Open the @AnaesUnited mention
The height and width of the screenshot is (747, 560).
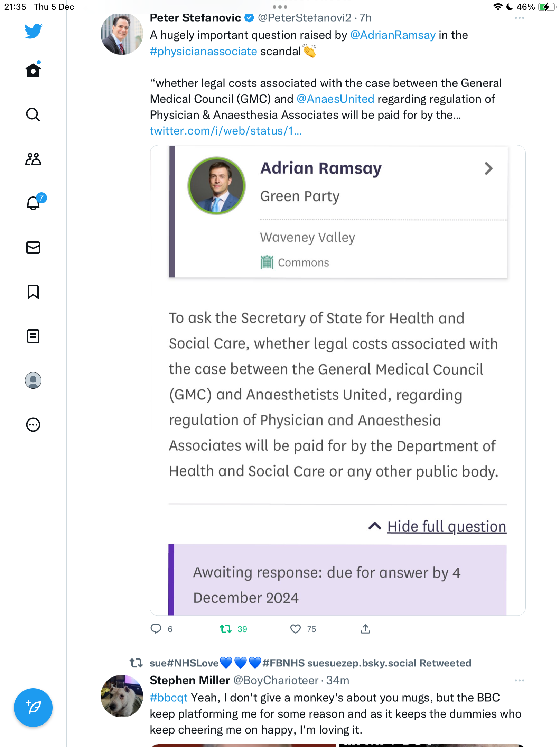click(x=335, y=99)
